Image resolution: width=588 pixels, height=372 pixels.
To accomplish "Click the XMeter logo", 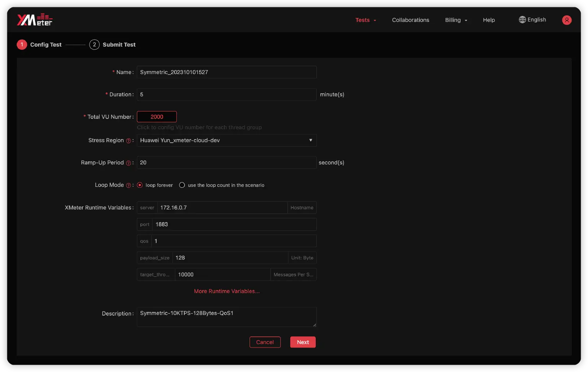I will point(34,20).
